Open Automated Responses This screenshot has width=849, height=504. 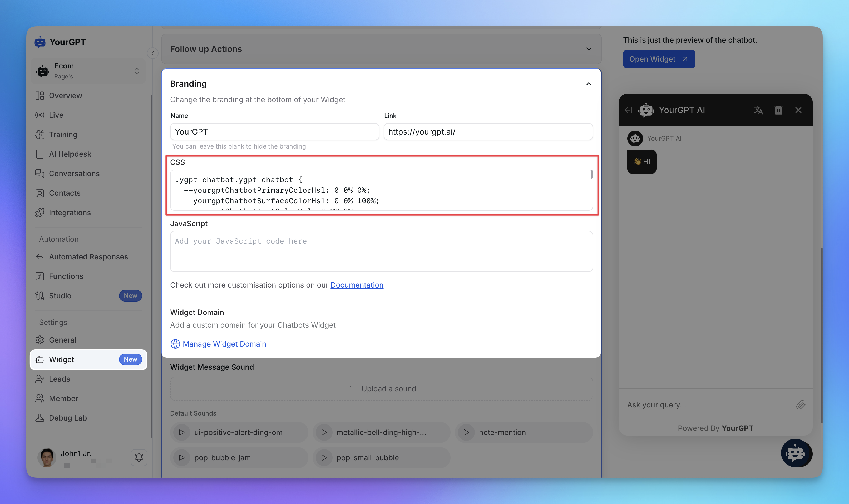(x=88, y=257)
